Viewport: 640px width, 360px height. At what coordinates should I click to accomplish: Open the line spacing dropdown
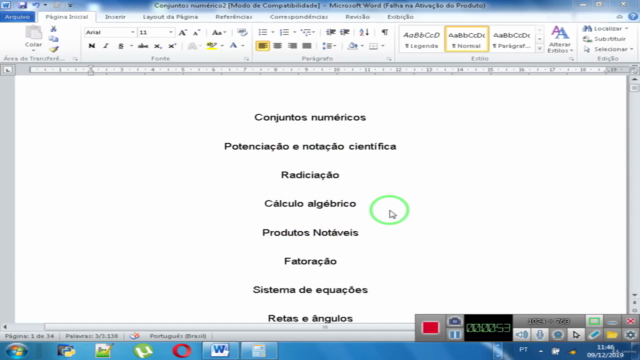click(x=329, y=46)
